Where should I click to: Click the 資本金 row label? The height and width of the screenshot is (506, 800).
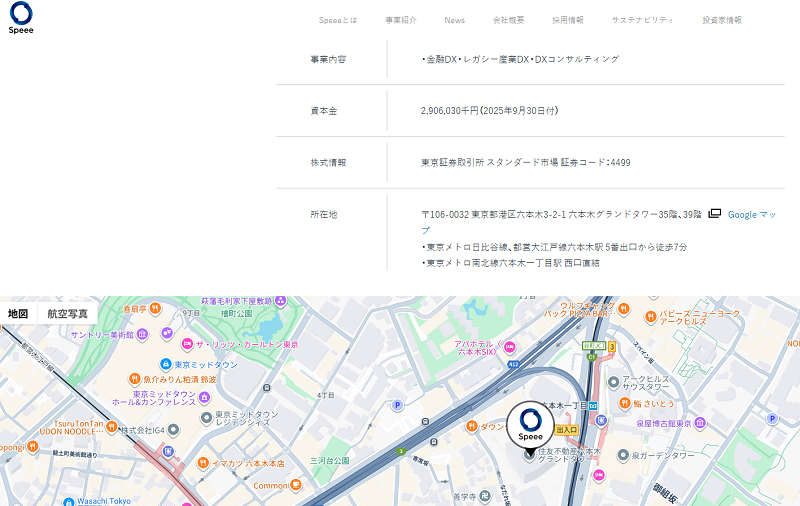tap(324, 111)
